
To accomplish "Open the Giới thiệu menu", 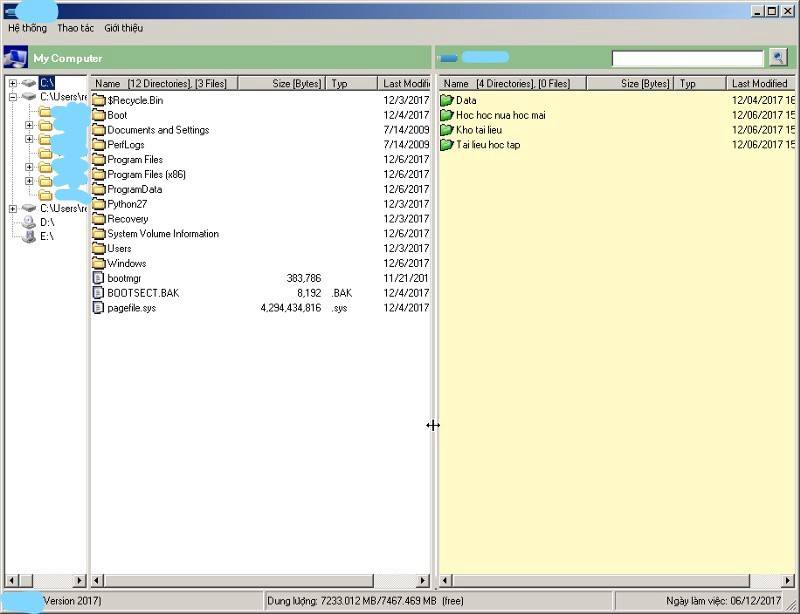I will 123,28.
